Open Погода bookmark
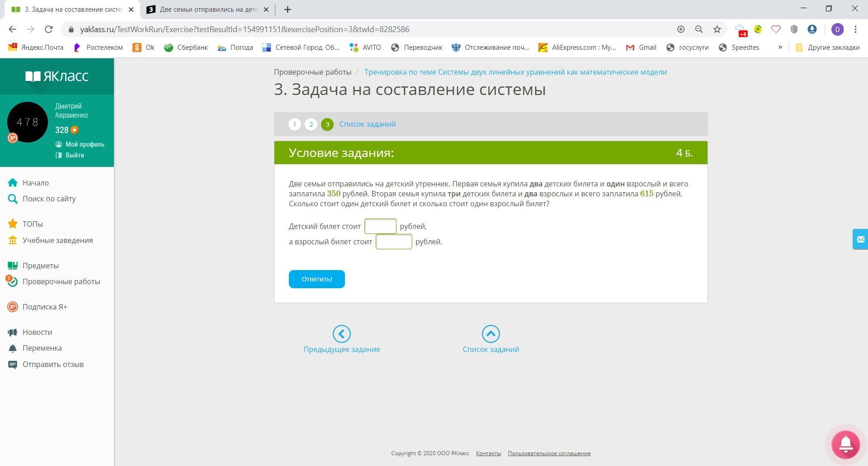The image size is (868, 466). 235,48
